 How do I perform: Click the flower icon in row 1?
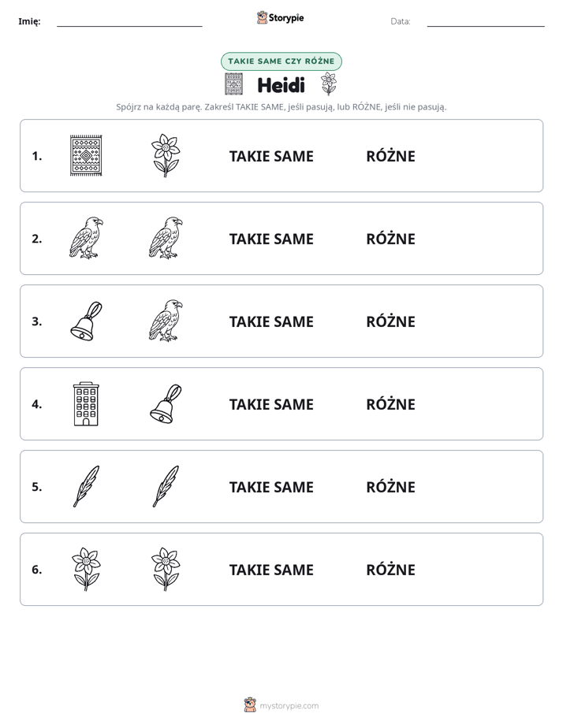tap(166, 155)
